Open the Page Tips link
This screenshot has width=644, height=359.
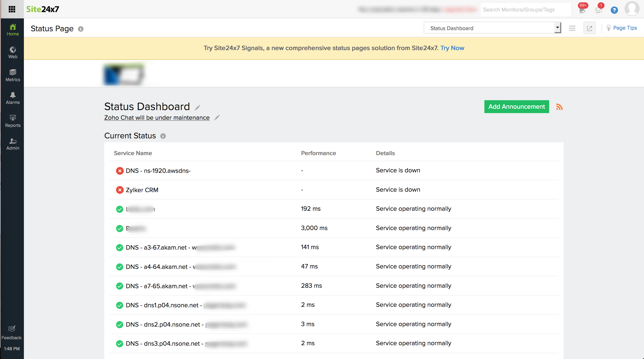click(x=625, y=28)
